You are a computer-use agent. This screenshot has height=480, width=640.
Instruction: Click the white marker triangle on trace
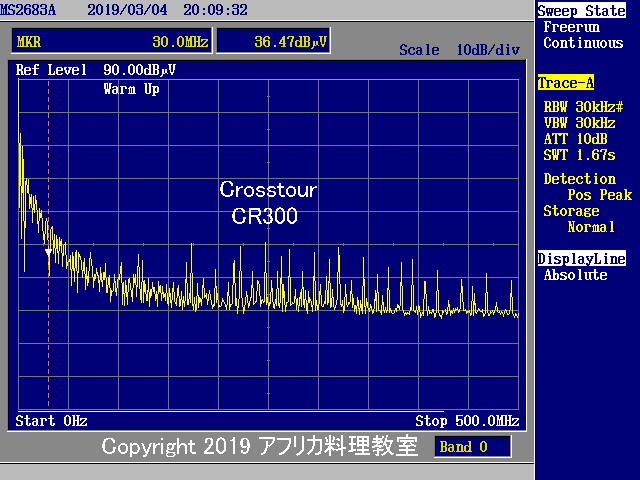(48, 252)
